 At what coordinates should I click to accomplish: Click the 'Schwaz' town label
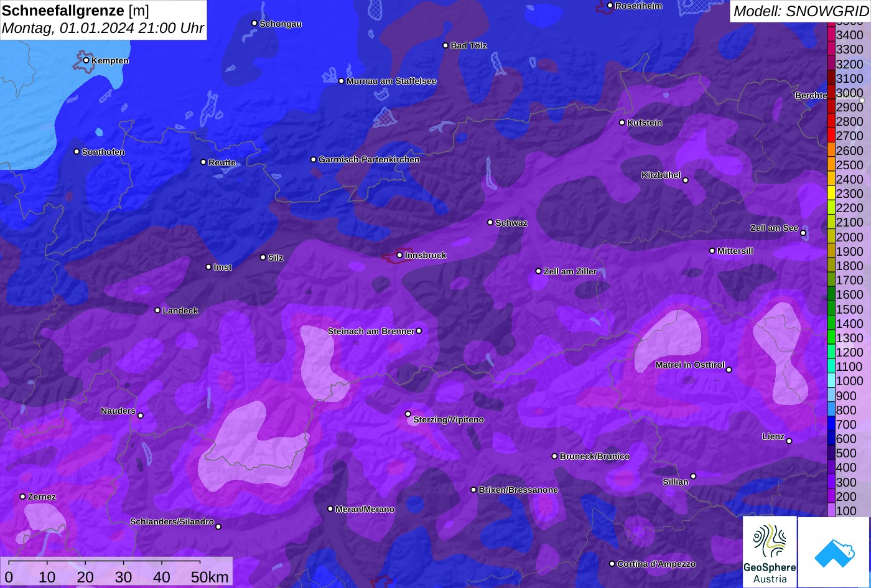click(511, 223)
